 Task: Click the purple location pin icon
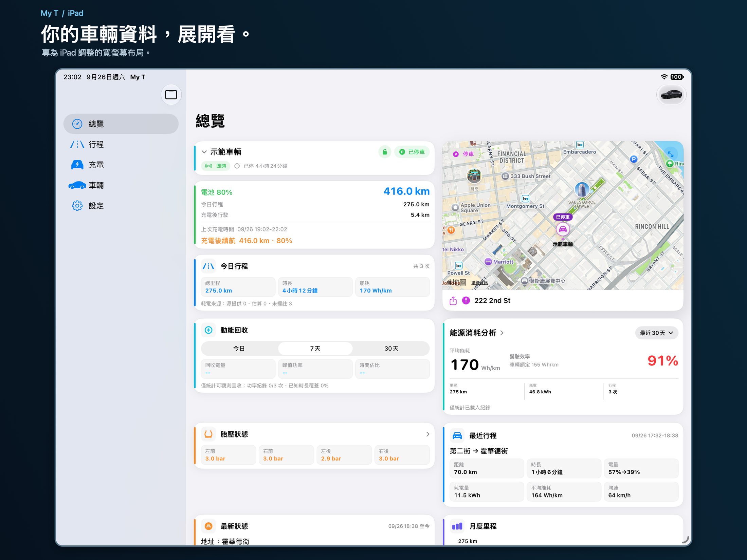(466, 300)
